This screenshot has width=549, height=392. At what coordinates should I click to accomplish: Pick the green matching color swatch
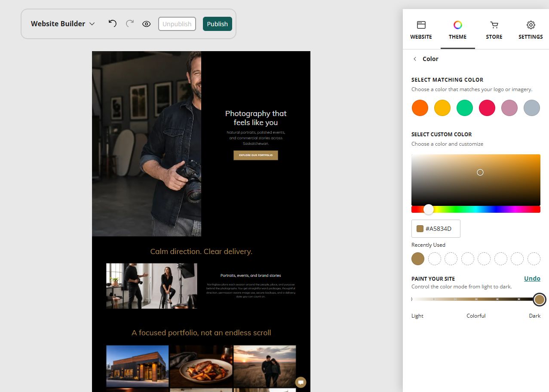pos(465,107)
